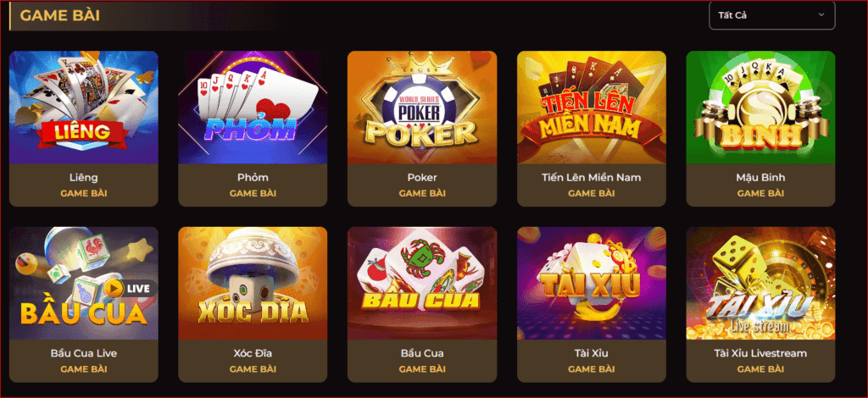Screen dimensions: 868x398
Task: Open the Xóc Đĩa bowl game image
Action: tap(253, 283)
